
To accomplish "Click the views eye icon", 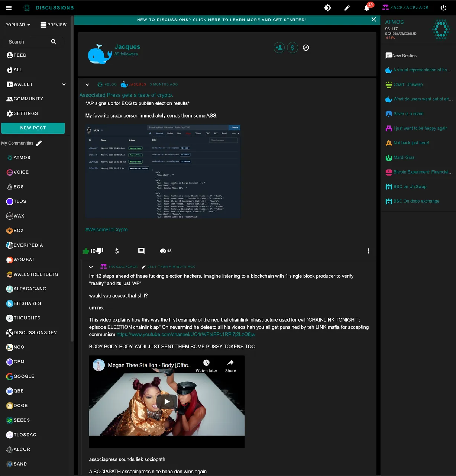I will click(x=163, y=251).
